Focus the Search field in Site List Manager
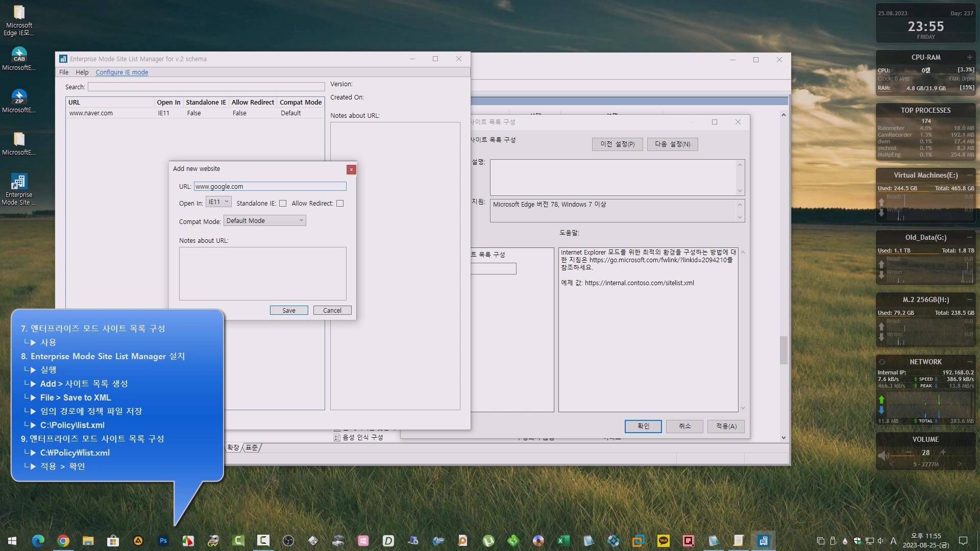Screen dimensions: 980x551 [206, 87]
